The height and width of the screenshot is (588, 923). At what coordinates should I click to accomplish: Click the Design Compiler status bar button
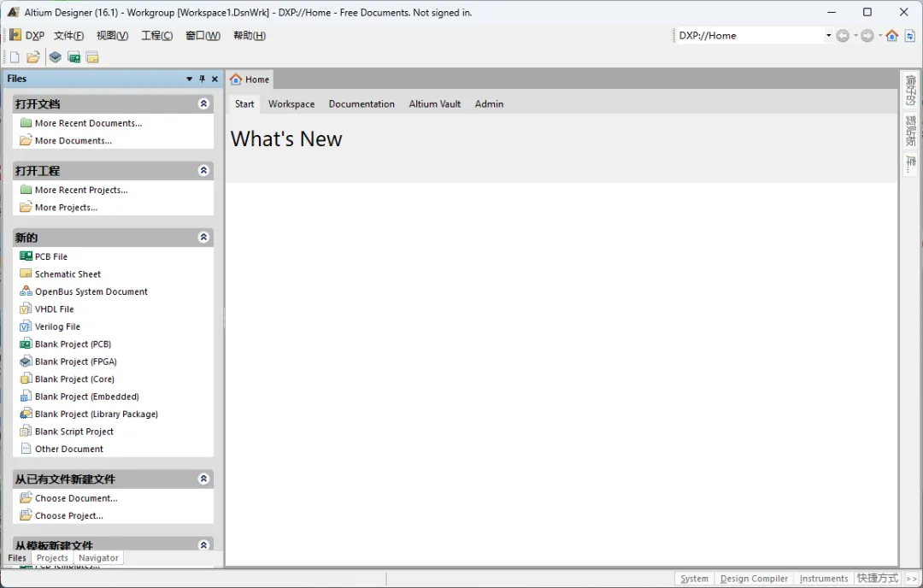point(754,579)
